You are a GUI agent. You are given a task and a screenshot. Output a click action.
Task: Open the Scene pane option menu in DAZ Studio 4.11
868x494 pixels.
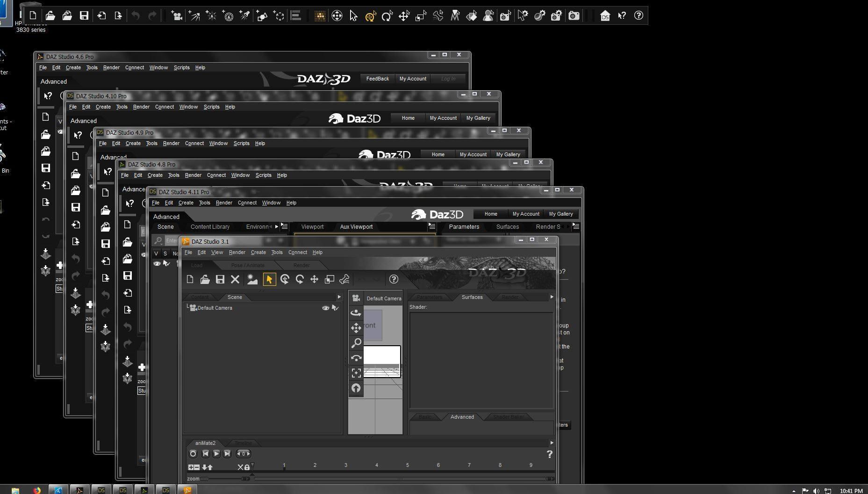tap(284, 226)
